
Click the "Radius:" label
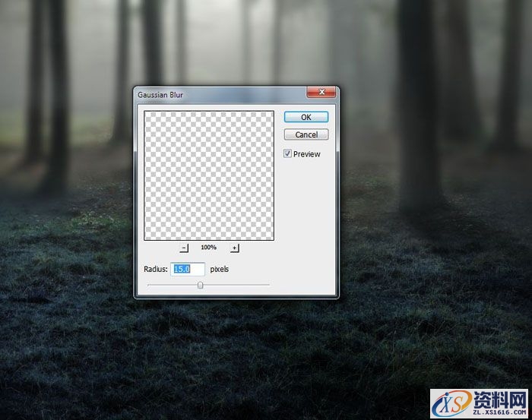tap(155, 269)
